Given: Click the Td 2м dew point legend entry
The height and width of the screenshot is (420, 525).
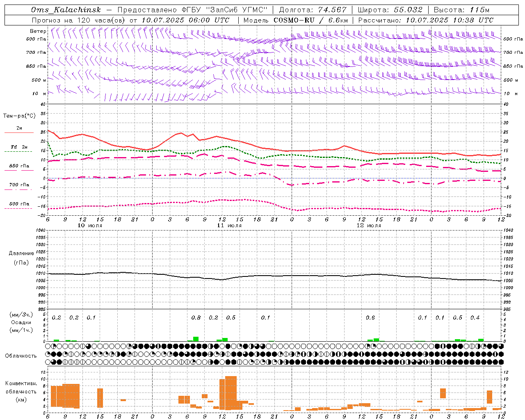Looking at the screenshot, I should click(19, 147).
